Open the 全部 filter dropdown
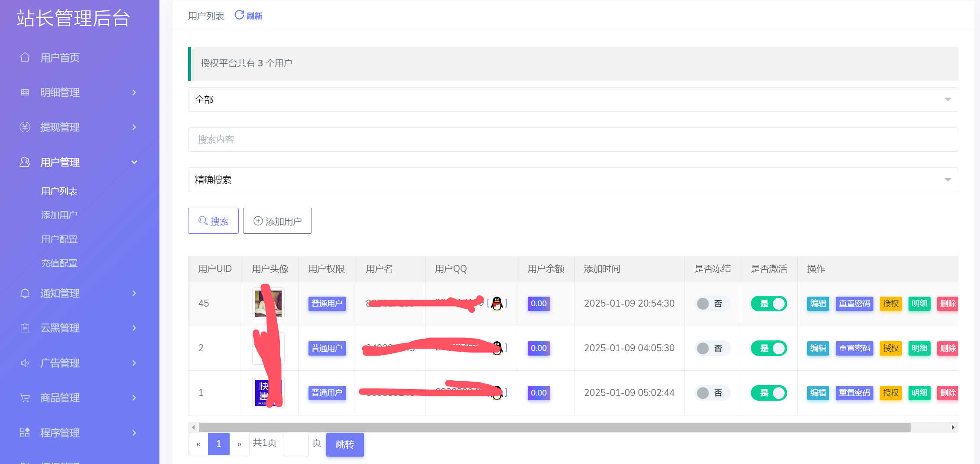The height and width of the screenshot is (464, 980). tap(573, 100)
